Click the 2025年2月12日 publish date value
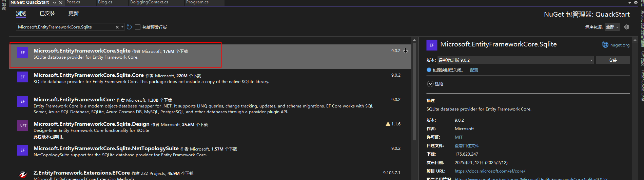 coord(481,163)
